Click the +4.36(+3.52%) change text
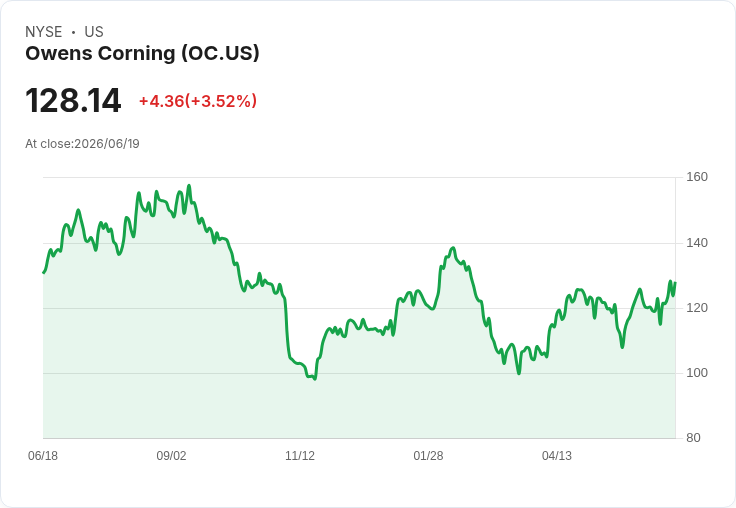 coord(198,101)
